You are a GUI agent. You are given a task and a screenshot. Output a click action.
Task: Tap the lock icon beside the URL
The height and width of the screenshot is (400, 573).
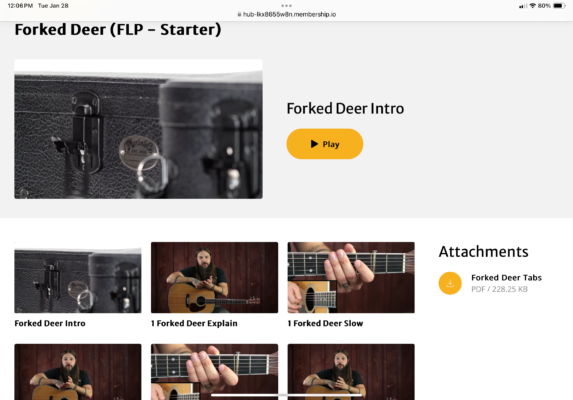[239, 14]
